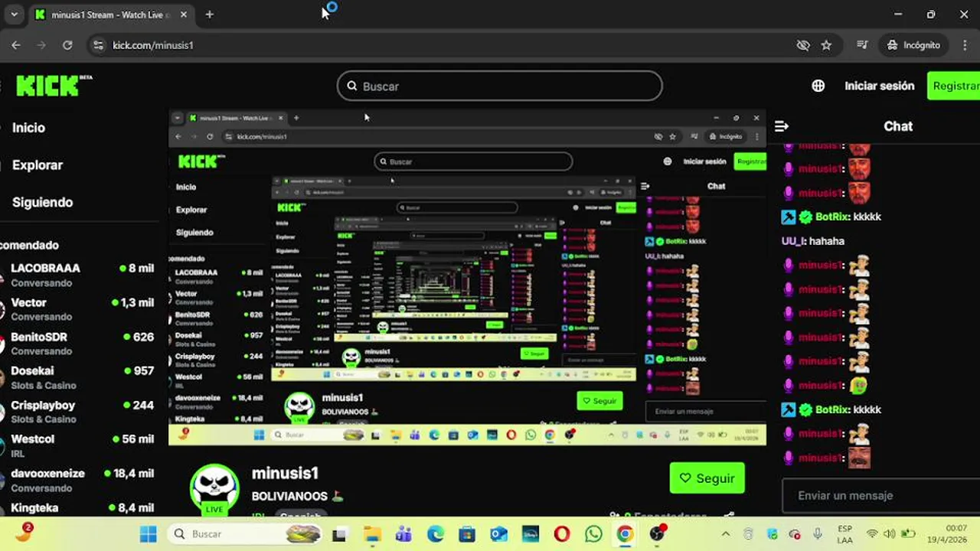View site information icon in the address bar
The width and height of the screenshot is (980, 551).
[97, 45]
